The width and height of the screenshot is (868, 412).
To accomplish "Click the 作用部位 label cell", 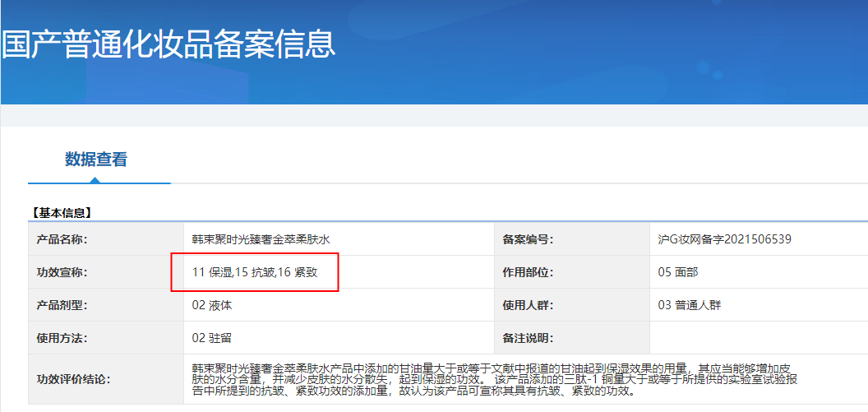I will pyautogui.click(x=528, y=272).
